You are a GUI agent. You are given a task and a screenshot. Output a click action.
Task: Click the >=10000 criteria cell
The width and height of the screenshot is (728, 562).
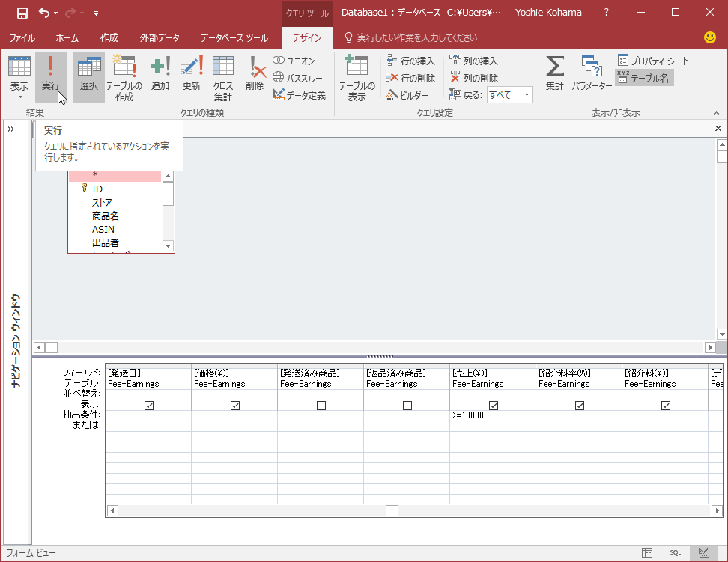pyautogui.click(x=493, y=415)
